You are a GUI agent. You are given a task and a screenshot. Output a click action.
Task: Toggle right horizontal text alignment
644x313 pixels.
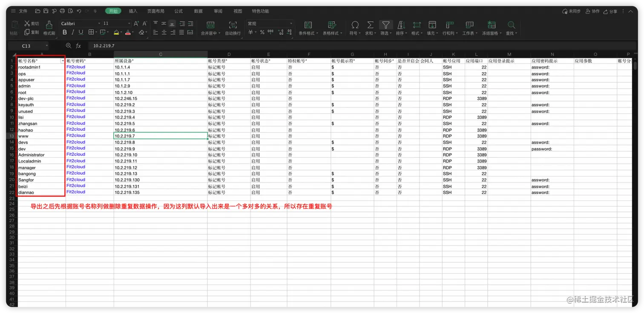(x=173, y=32)
